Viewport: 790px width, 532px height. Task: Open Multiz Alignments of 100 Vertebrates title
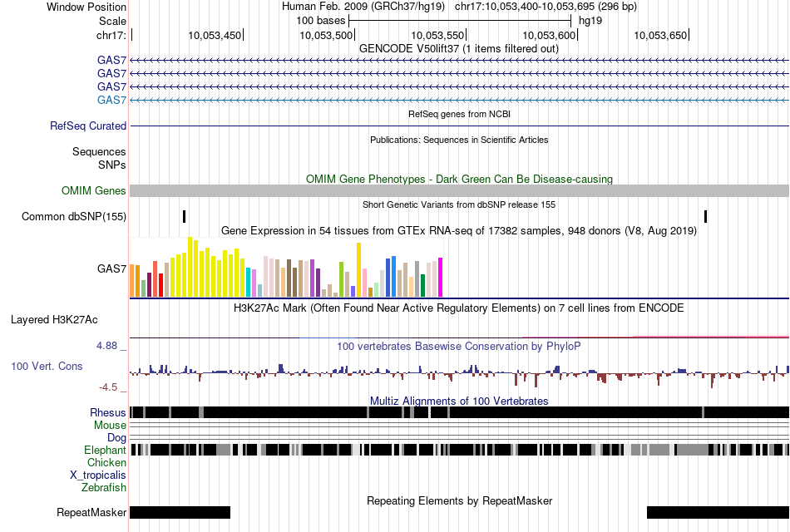tap(459, 401)
